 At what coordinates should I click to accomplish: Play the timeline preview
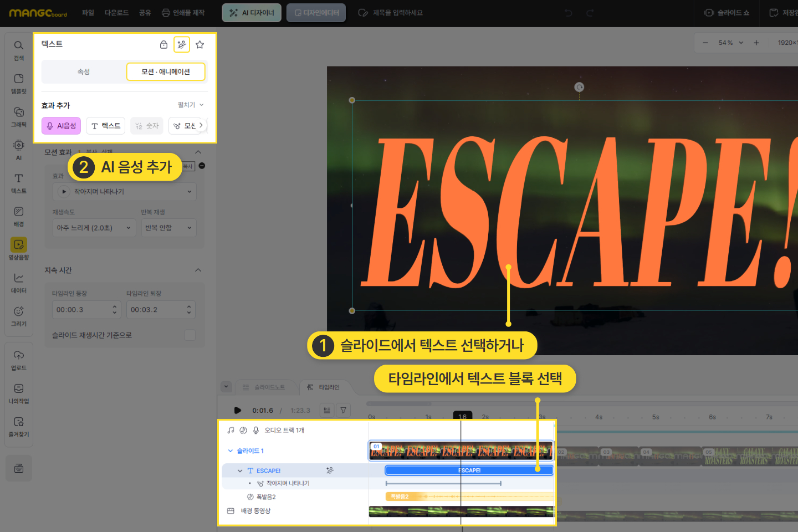tap(238, 410)
